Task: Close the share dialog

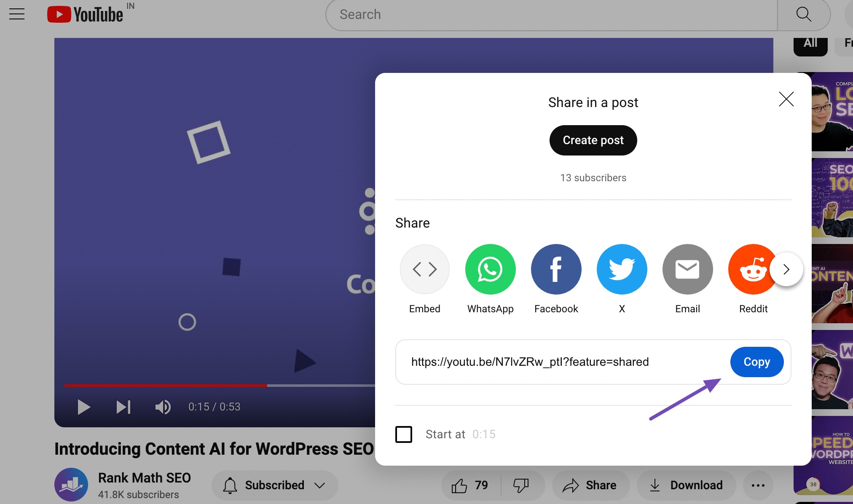Action: [786, 99]
